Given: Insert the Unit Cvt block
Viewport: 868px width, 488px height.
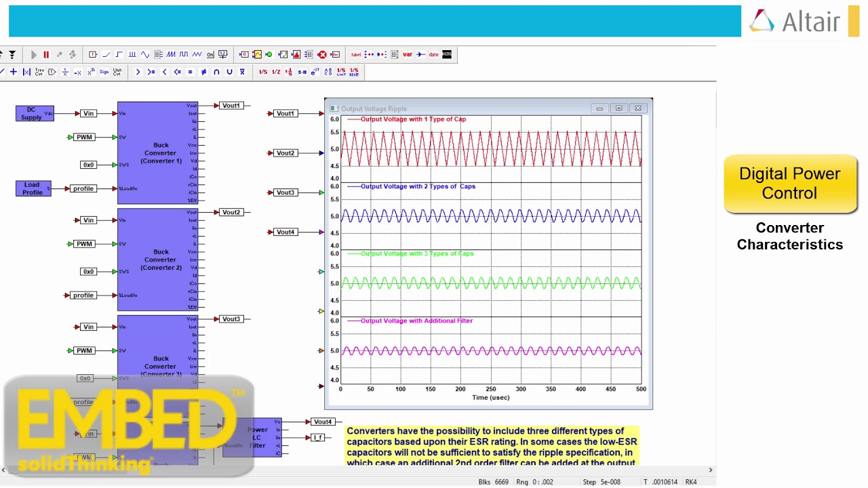Looking at the screenshot, I should pos(117,72).
